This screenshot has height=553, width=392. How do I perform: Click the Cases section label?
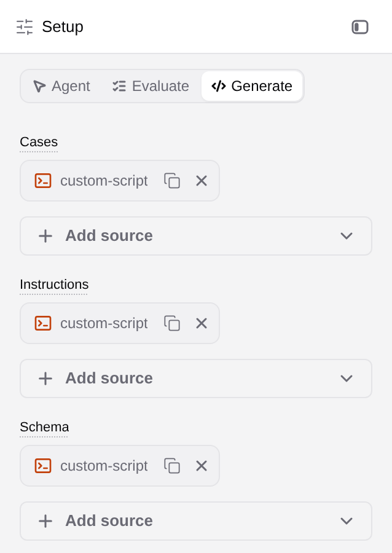click(39, 142)
